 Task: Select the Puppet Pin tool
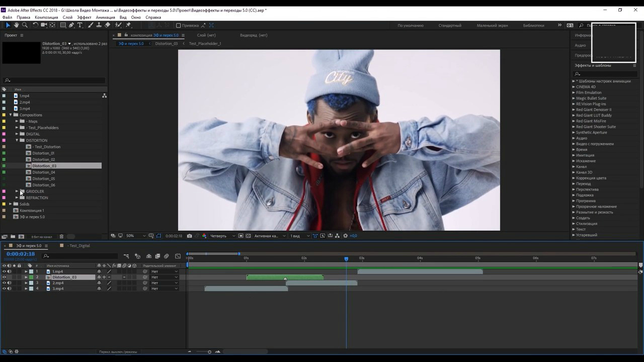128,25
